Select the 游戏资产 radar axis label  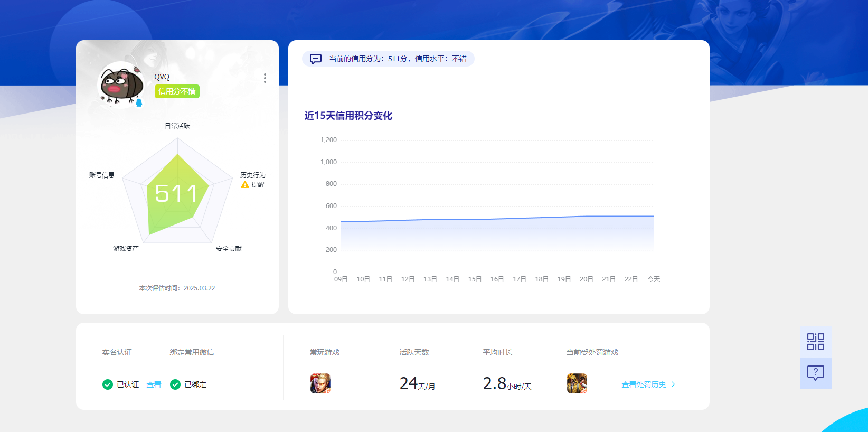(x=126, y=249)
